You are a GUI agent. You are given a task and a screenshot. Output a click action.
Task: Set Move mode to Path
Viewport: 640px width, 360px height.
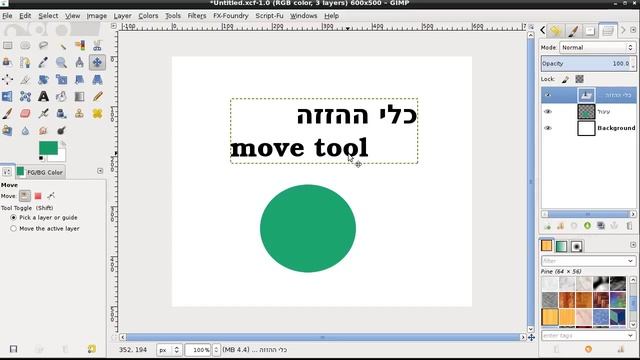point(51,196)
